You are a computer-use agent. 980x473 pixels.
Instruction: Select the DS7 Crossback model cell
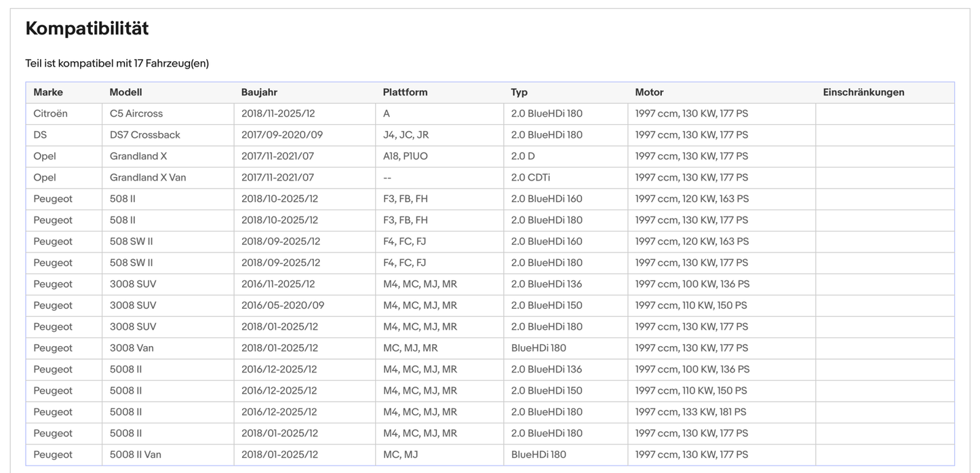(145, 135)
